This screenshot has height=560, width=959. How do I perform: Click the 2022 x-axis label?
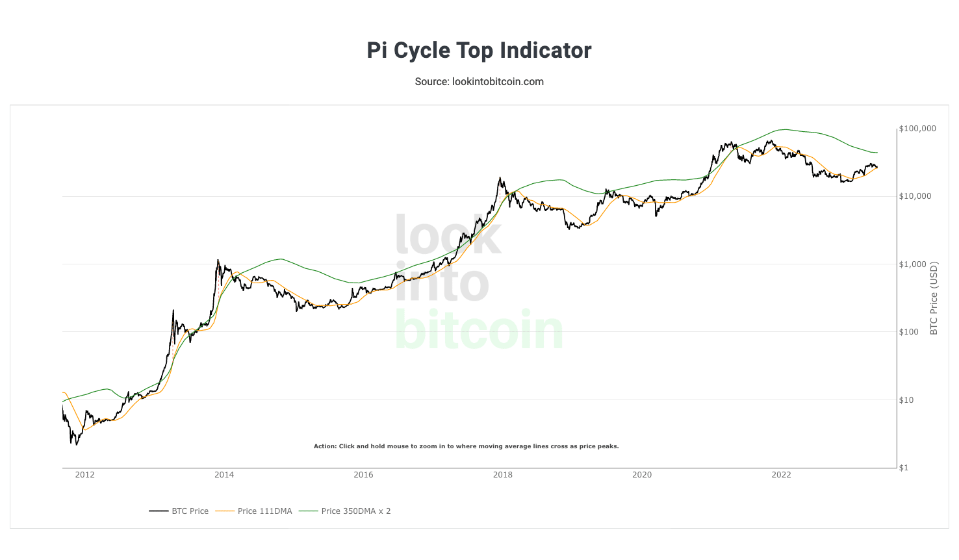[781, 475]
